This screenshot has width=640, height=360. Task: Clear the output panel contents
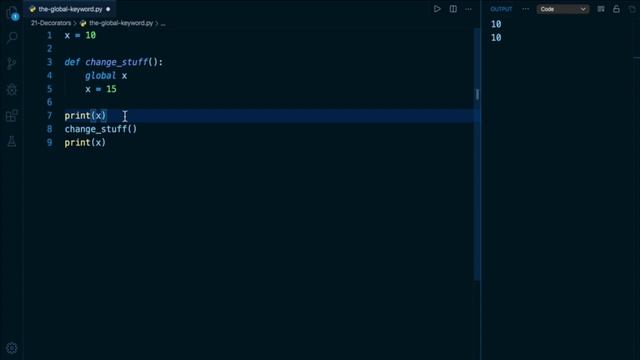pos(601,9)
